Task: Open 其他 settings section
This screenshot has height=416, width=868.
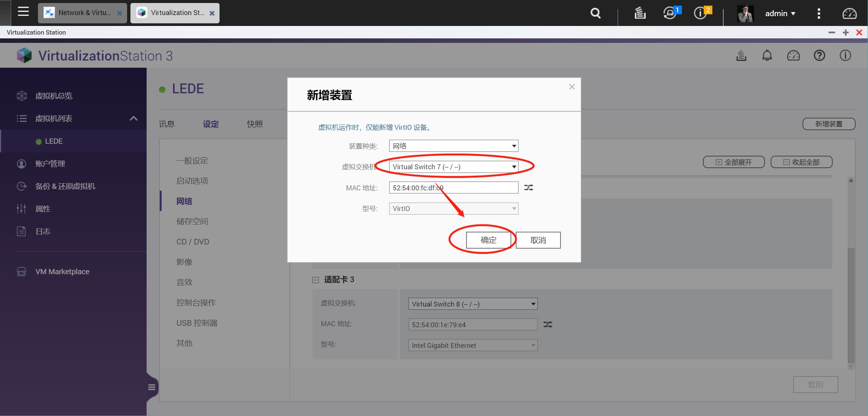Action: point(184,343)
